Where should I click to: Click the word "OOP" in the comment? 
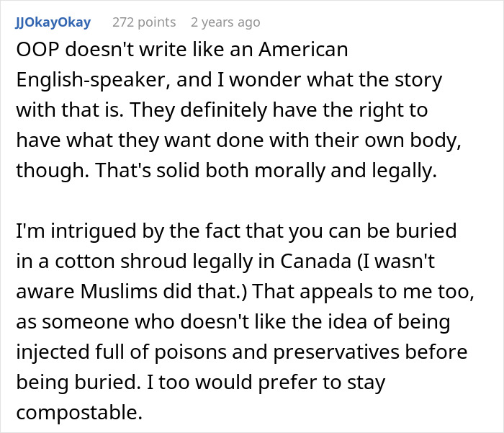click(x=37, y=50)
